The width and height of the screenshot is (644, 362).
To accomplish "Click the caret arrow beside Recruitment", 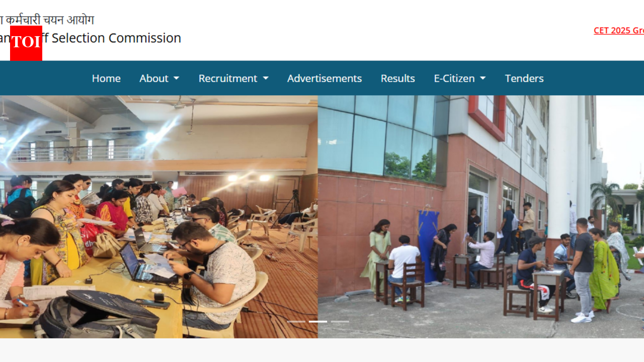I will [x=266, y=78].
